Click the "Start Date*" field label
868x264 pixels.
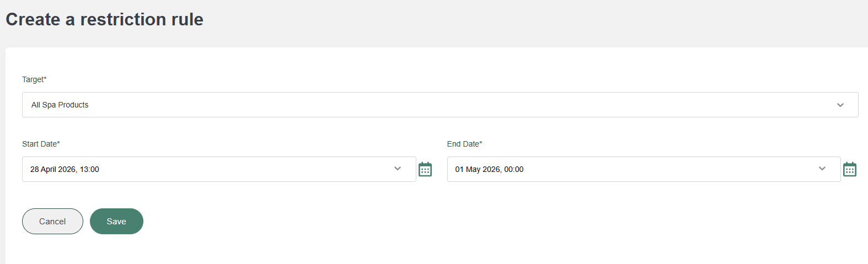(41, 144)
